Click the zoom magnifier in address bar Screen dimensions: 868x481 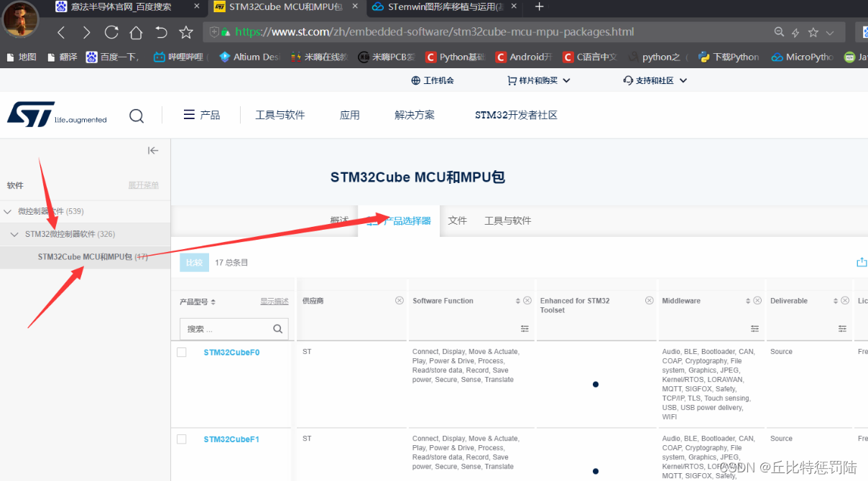coord(779,32)
